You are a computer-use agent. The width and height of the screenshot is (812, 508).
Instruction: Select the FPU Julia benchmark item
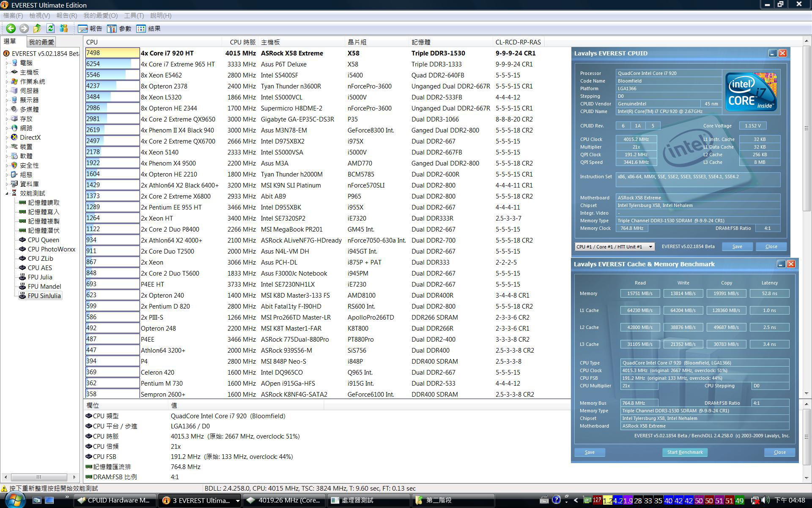(40, 277)
